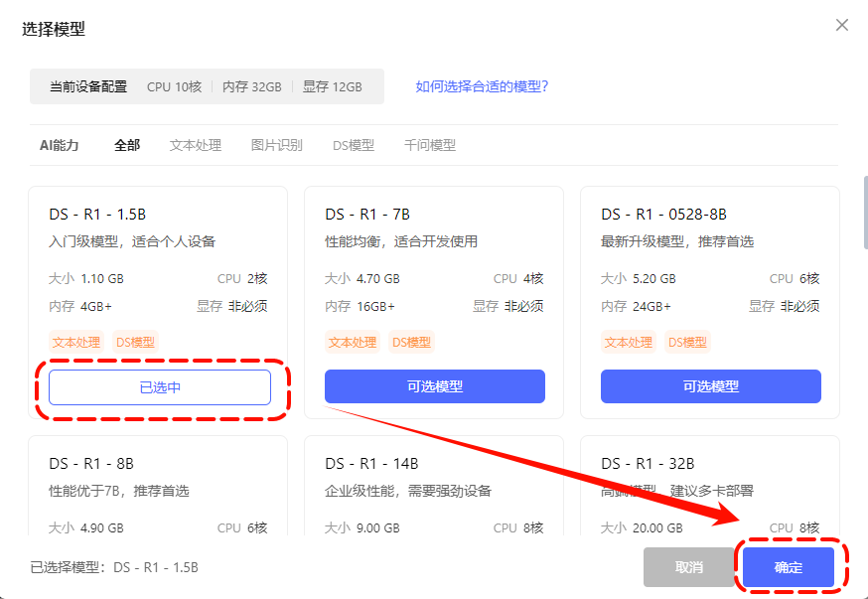Click the 24GB+ memory requirement

point(652,306)
